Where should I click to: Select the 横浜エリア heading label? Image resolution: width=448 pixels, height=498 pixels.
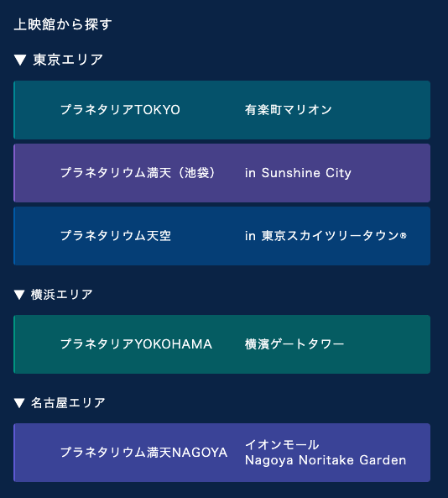coord(62,295)
